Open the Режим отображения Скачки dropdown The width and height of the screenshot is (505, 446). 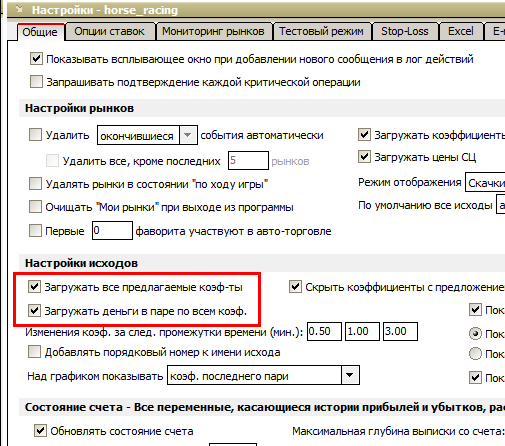click(485, 182)
